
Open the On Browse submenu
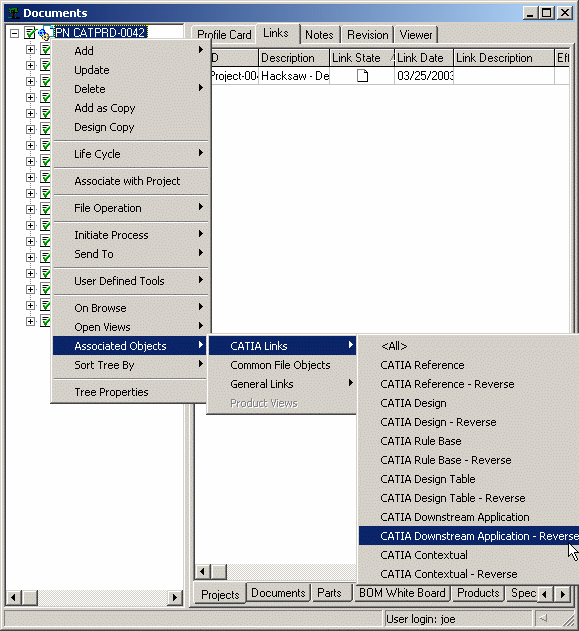[130, 308]
